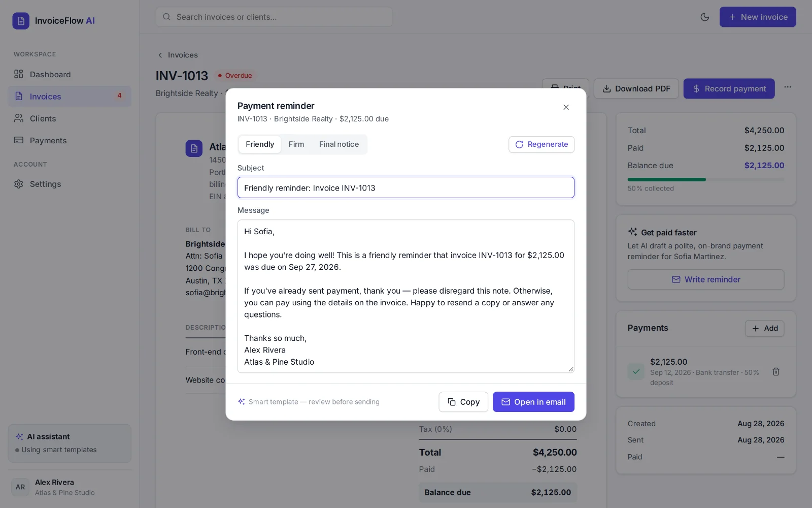Add a new payment
The height and width of the screenshot is (508, 812).
(765, 328)
